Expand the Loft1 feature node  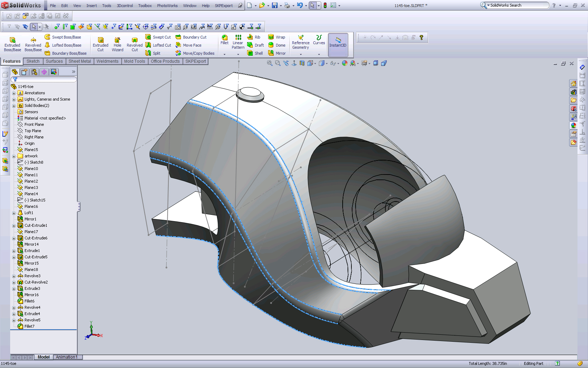[14, 213]
